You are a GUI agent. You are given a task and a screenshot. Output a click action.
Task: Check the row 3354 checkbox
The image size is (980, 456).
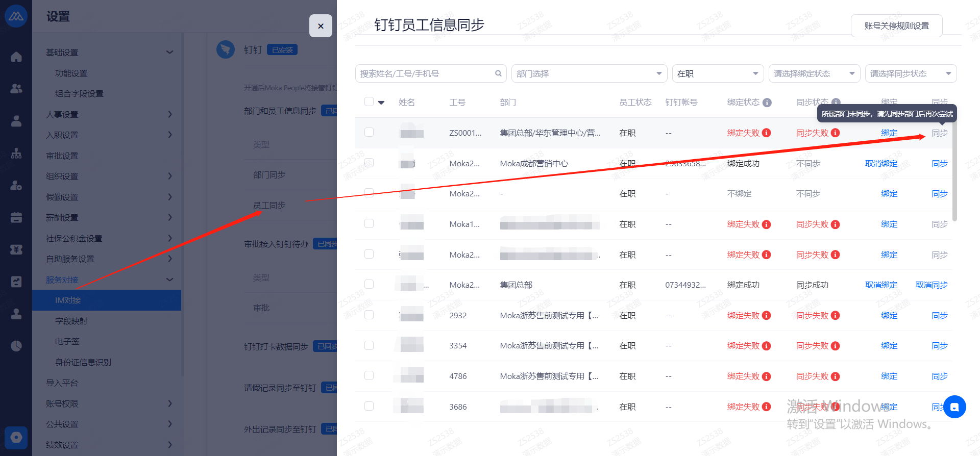click(x=369, y=345)
